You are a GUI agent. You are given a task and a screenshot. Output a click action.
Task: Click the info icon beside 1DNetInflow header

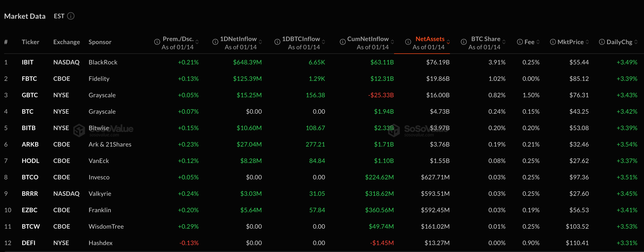215,42
